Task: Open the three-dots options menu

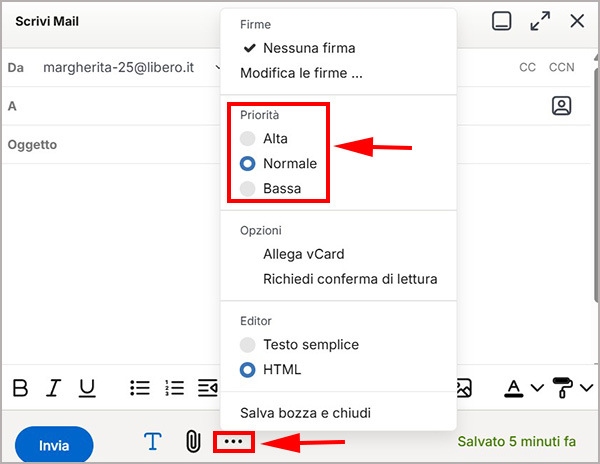Action: (233, 442)
